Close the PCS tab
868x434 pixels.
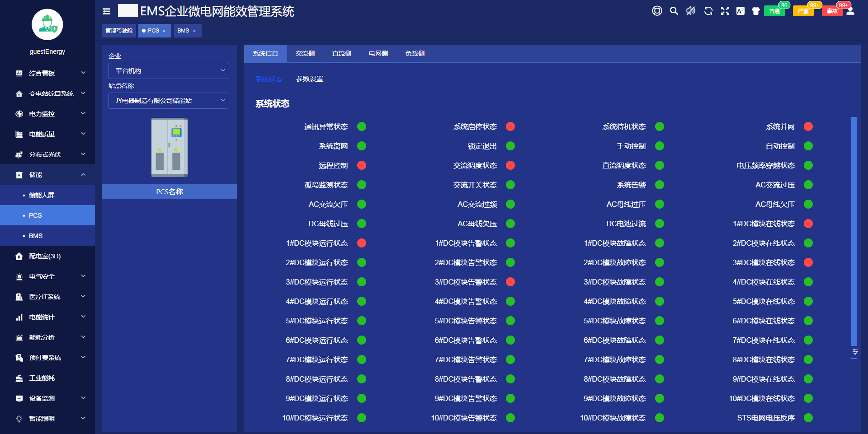click(x=164, y=31)
